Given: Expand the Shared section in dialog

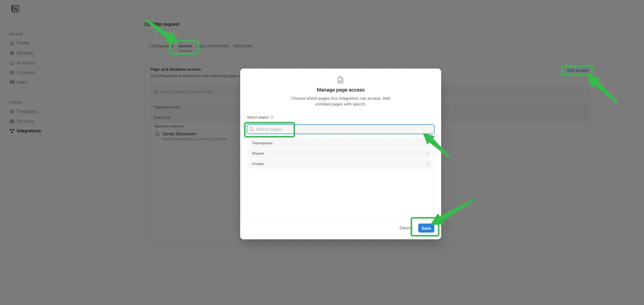Looking at the screenshot, I should 427,154.
